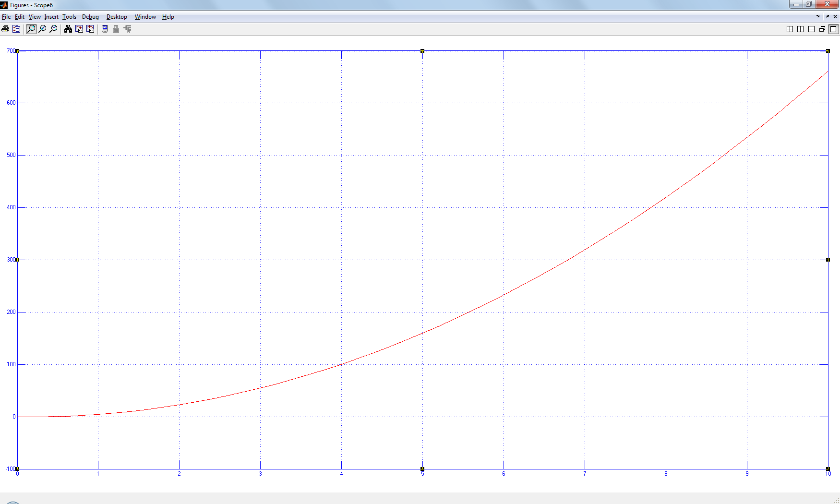Click the x-axis tick label 6
The image size is (840, 504).
(504, 474)
